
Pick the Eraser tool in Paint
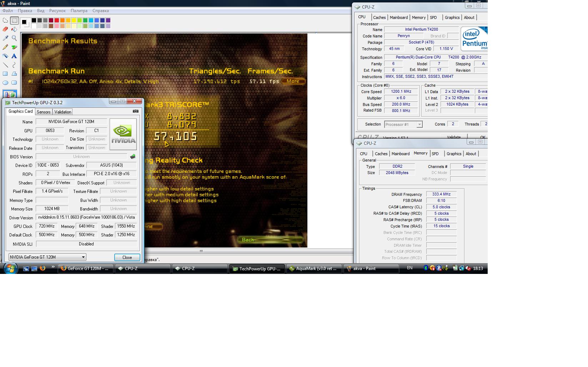pos(5,29)
